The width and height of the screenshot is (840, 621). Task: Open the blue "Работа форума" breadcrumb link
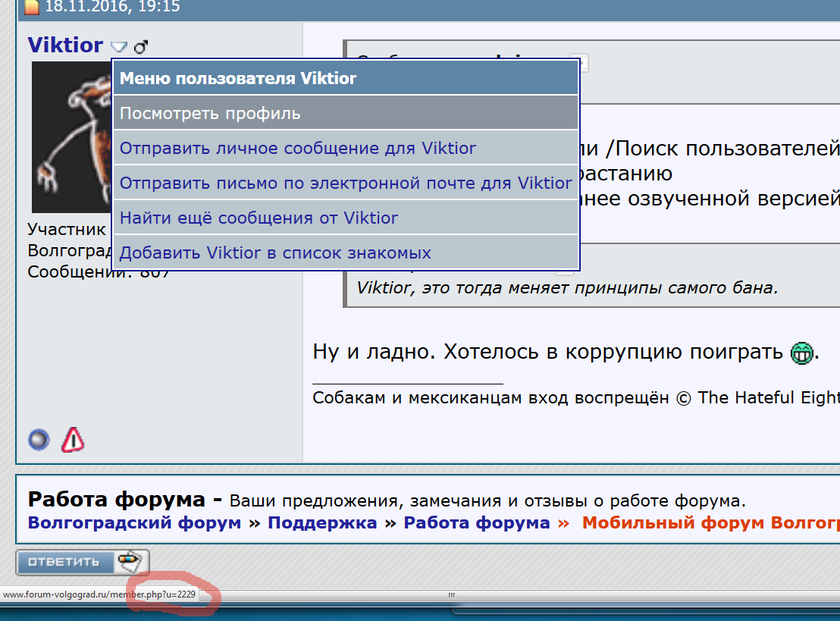476,522
